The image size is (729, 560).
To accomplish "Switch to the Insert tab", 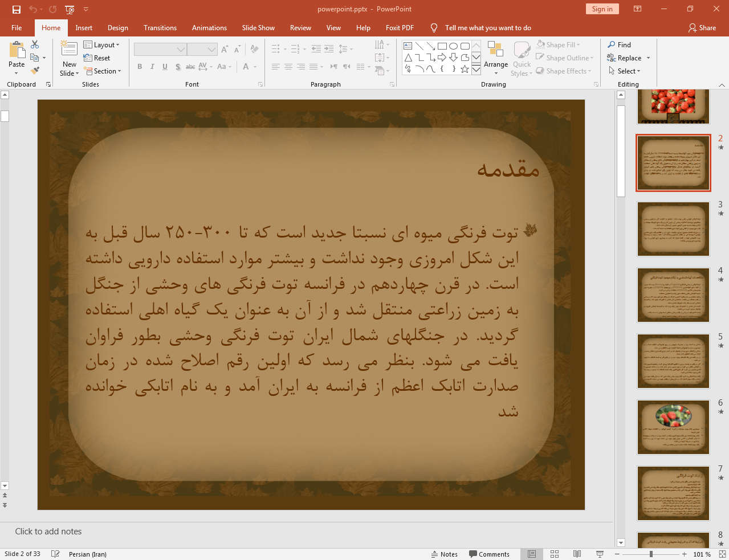I will (84, 27).
